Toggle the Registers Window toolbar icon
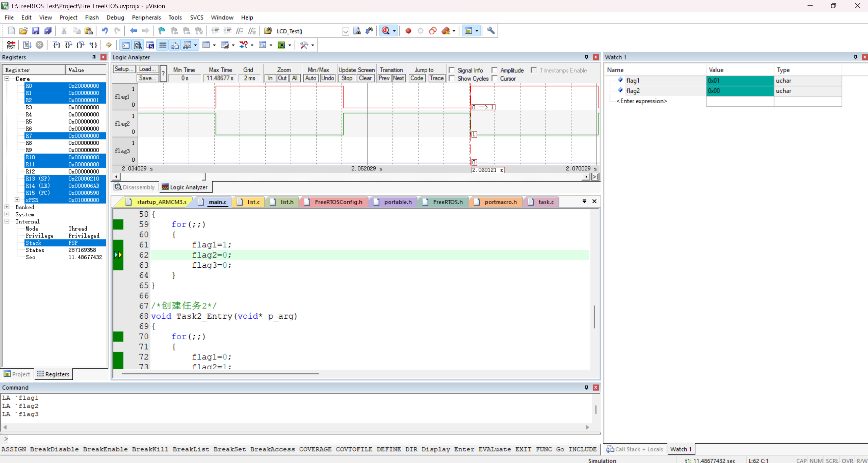 pos(163,45)
